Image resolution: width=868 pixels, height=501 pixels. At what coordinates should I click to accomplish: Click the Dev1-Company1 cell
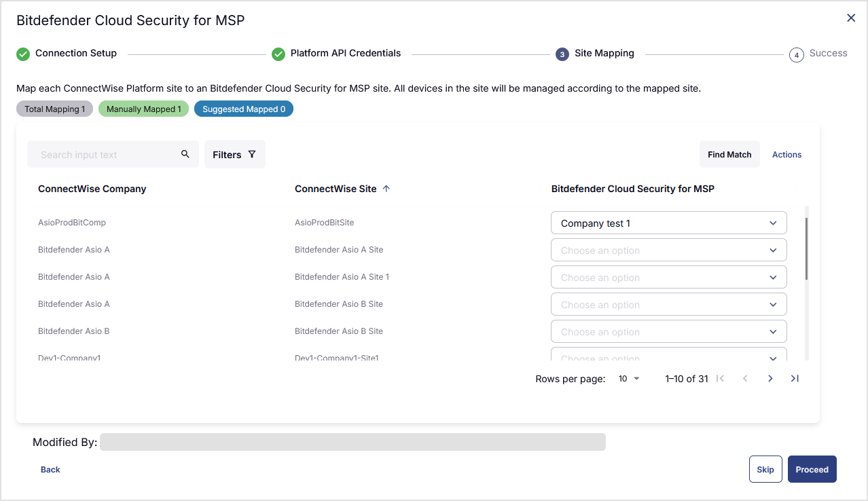(69, 357)
